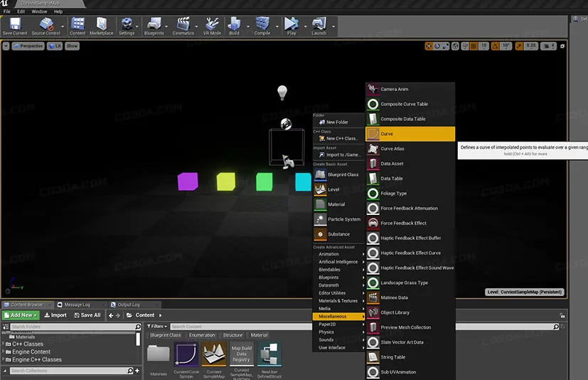The width and height of the screenshot is (588, 380).
Task: Expand the Engine C++ Classes folder tree
Action: (4, 360)
